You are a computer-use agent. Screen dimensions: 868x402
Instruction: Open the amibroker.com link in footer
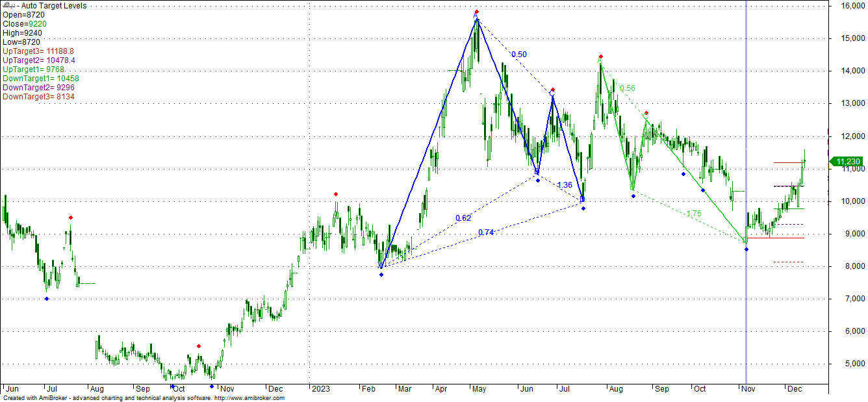pos(249,398)
